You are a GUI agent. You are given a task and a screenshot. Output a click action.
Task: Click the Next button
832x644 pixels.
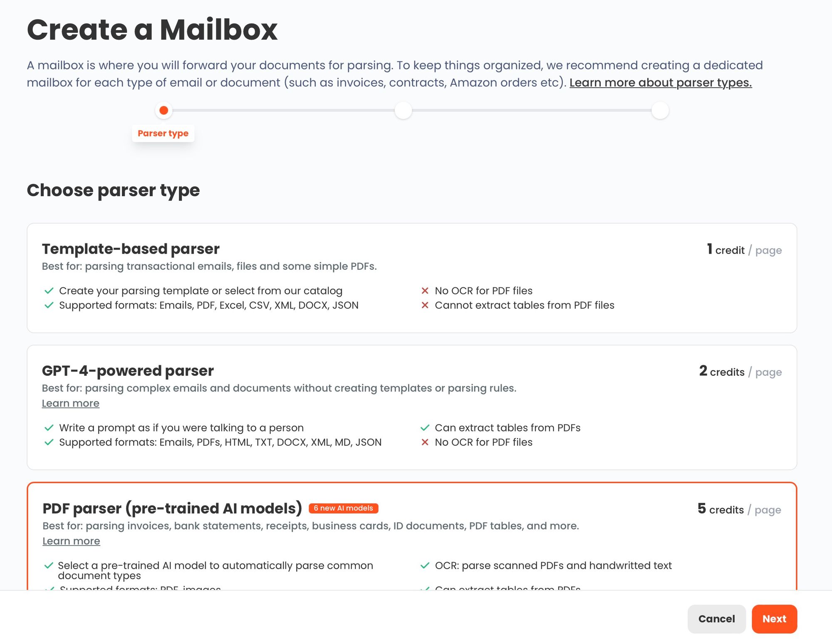(774, 619)
